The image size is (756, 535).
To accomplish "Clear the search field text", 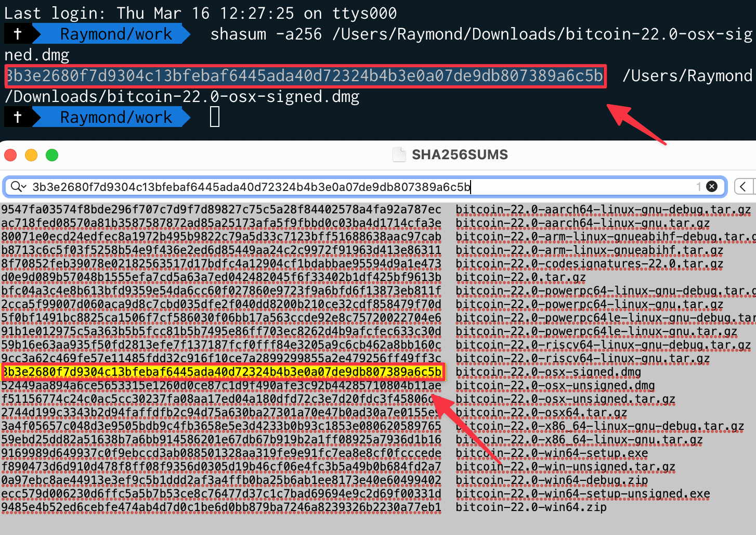I will (712, 186).
